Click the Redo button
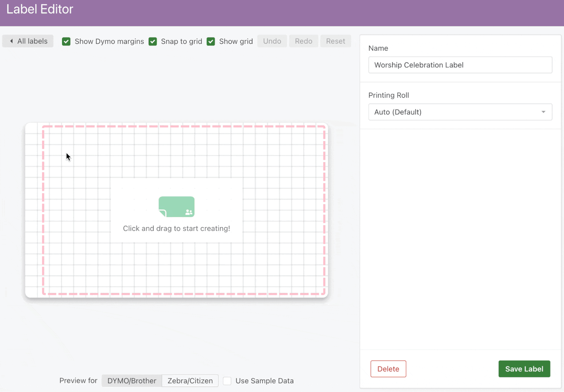The height and width of the screenshot is (392, 564). pos(304,41)
